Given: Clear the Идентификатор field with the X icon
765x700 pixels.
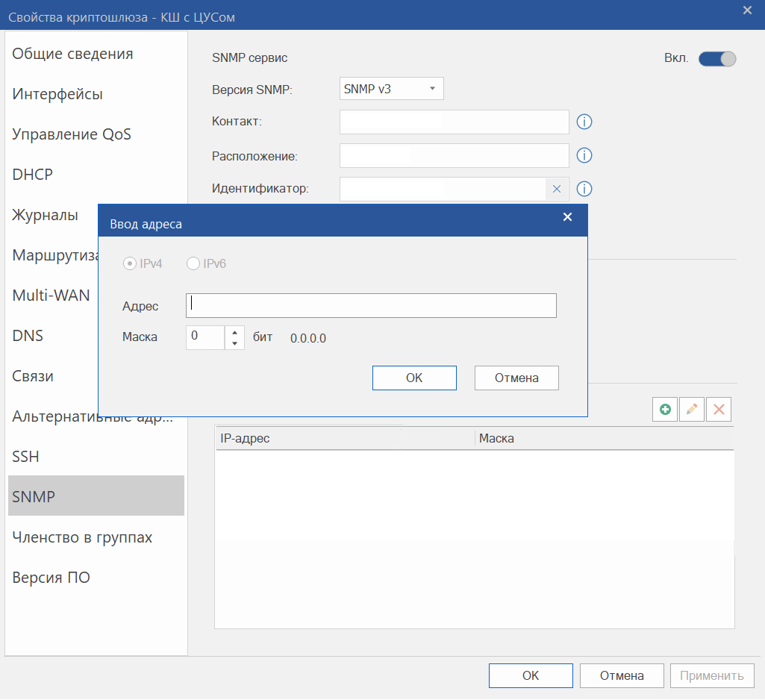Looking at the screenshot, I should pos(556,189).
